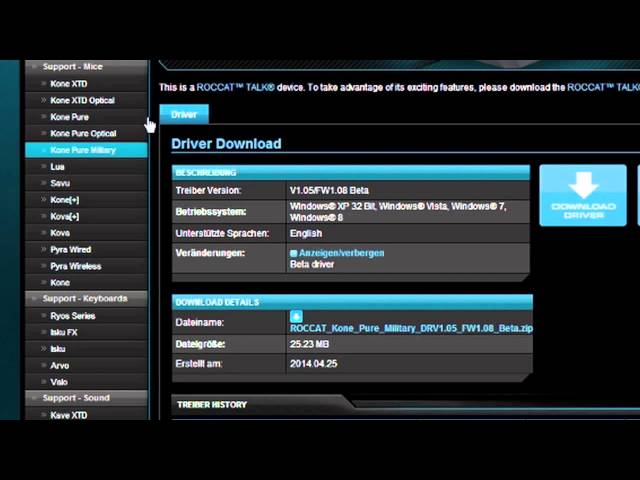Toggle the Anzeigen/verbergen changes icon
Screen dimensions: 640x480
pos(293,253)
